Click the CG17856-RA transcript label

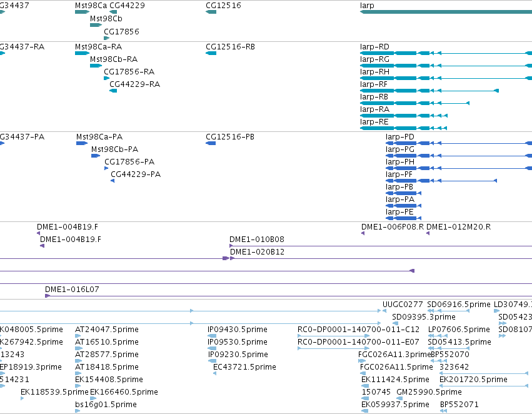click(129, 72)
